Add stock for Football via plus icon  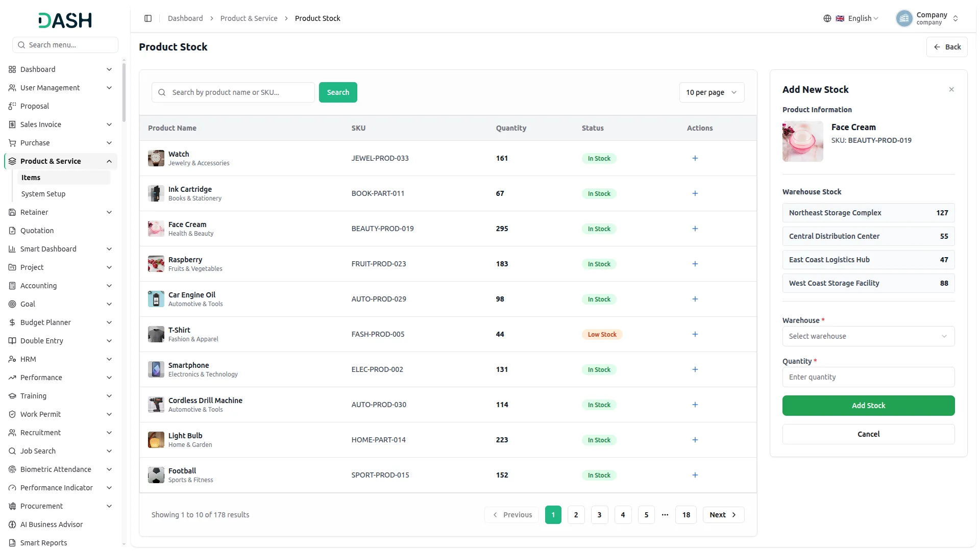[x=695, y=475]
